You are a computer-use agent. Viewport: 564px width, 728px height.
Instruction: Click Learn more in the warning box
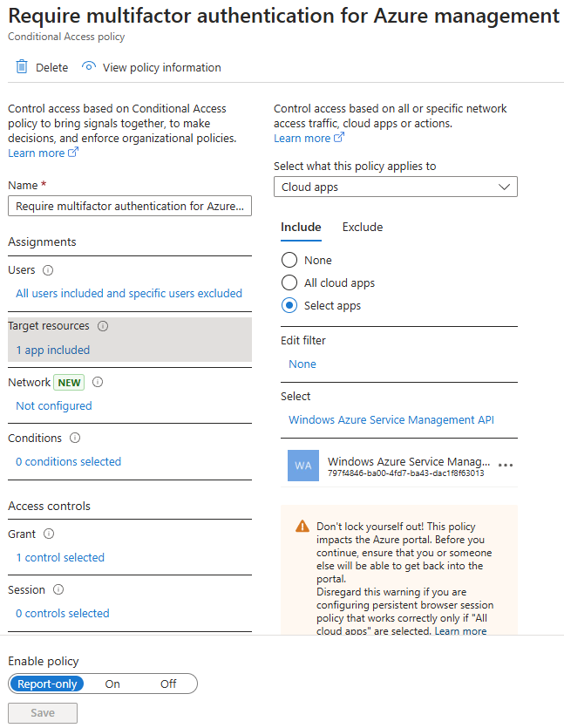460,630
